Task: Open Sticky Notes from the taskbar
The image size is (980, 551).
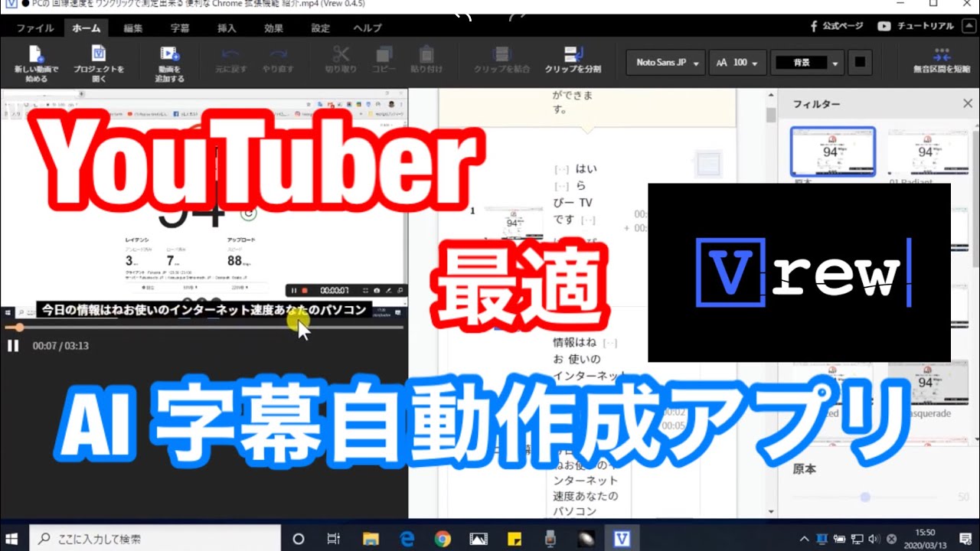Action: 514,539
